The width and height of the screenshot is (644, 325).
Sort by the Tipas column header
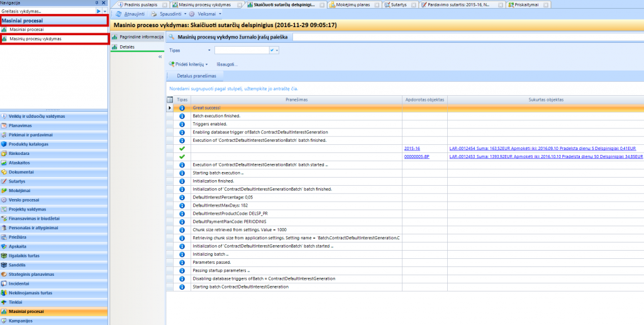(182, 100)
